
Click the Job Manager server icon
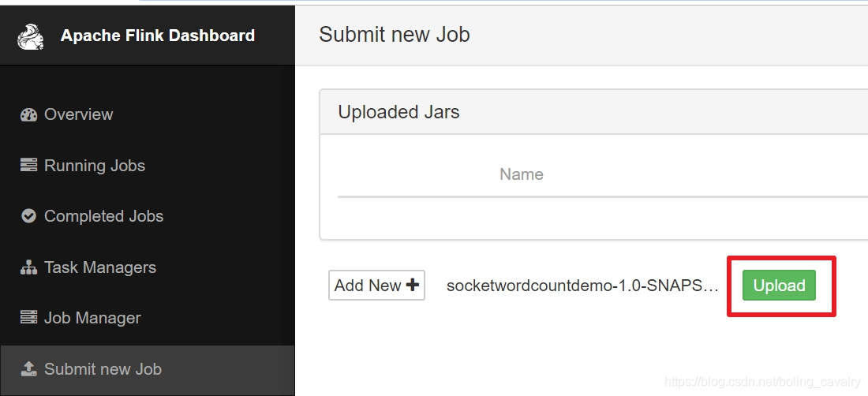28,318
